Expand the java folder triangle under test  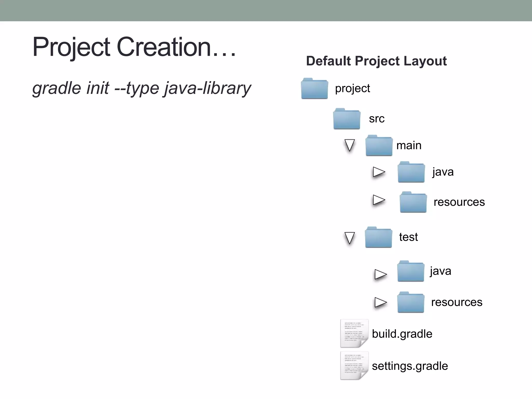(x=381, y=274)
